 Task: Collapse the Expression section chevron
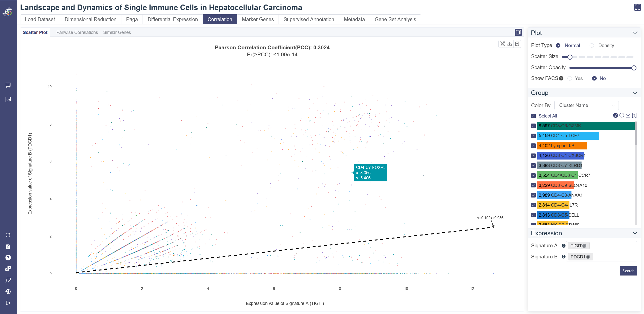[635, 233]
